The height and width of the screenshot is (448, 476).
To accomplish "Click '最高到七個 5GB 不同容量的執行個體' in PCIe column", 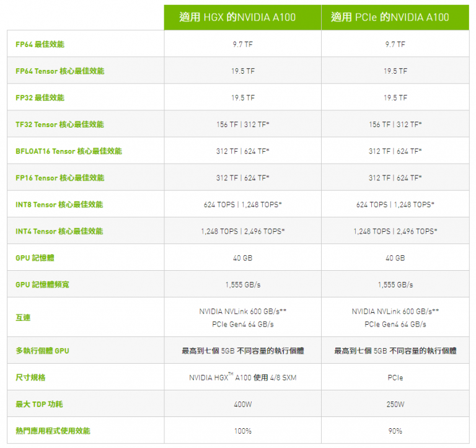I will [x=395, y=351].
